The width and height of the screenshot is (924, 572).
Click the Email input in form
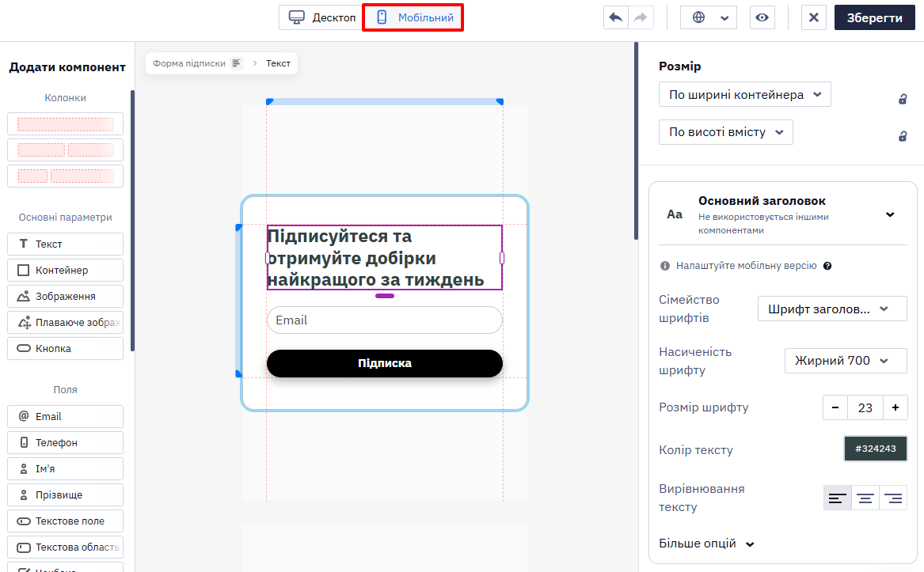click(x=385, y=320)
